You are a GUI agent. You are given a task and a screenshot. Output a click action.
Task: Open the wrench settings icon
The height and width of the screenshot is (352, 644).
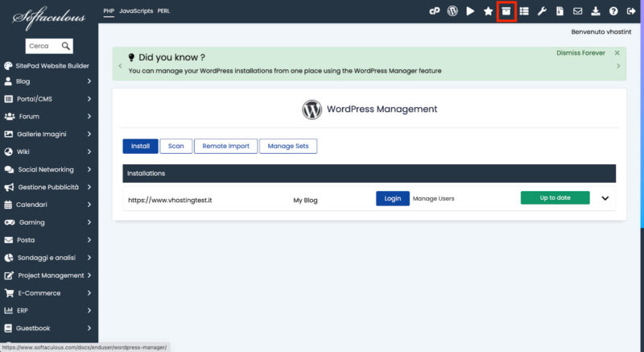click(x=542, y=11)
